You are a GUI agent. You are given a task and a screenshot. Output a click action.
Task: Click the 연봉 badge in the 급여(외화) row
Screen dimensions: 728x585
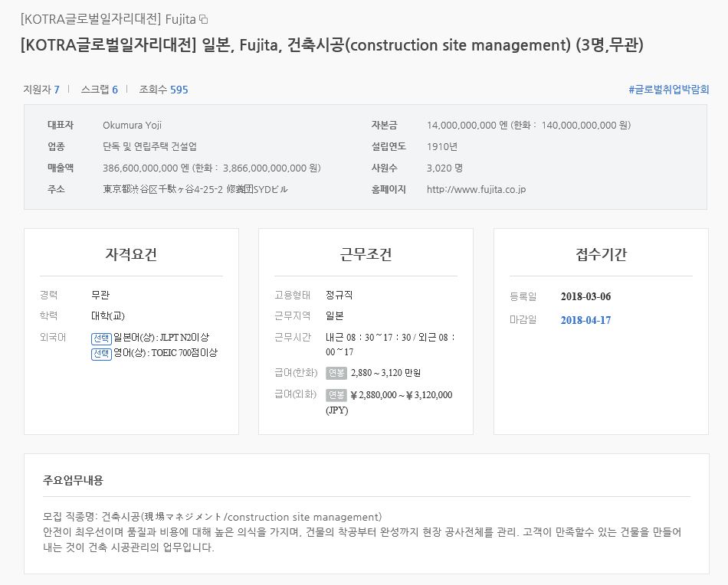point(336,395)
